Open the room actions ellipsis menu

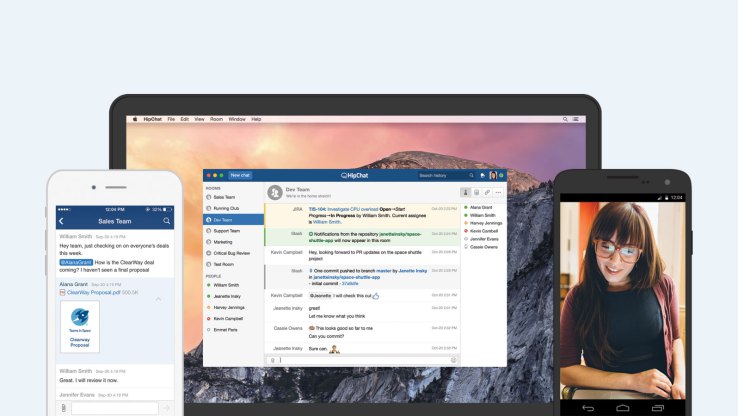(498, 192)
